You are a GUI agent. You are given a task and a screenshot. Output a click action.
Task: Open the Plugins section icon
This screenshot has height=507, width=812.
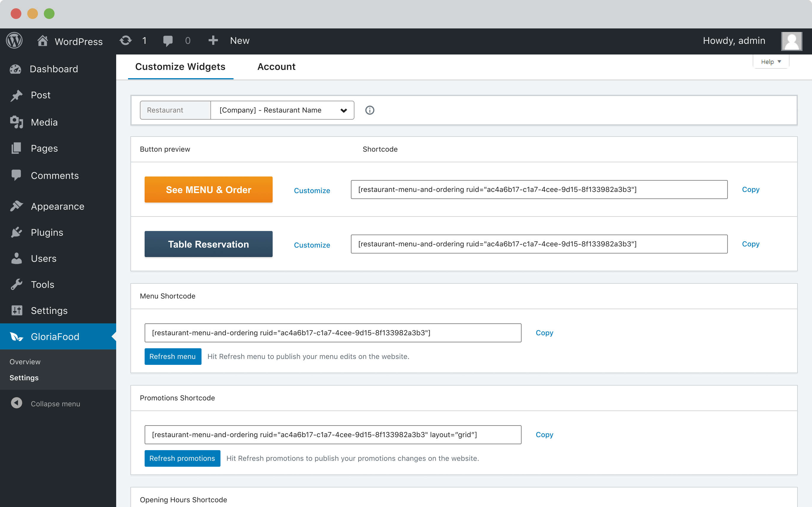16,232
